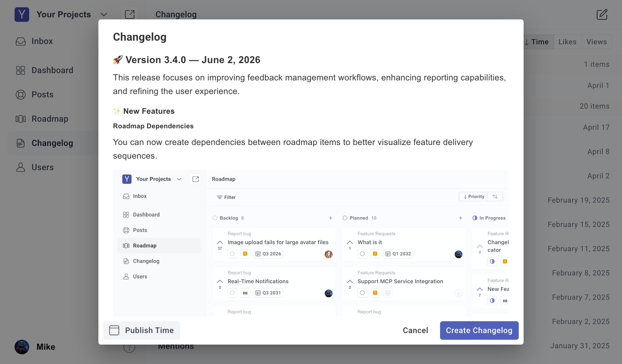The height and width of the screenshot is (364, 622).
Task: Click the plus icon in Planned column
Action: click(461, 218)
